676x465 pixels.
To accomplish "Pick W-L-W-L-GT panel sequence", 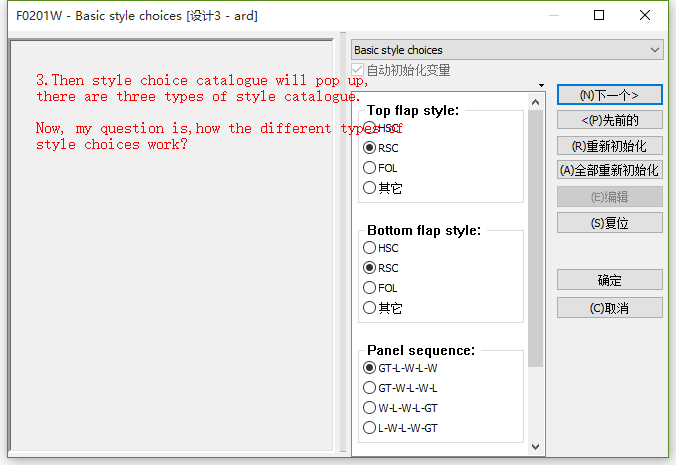I will [370, 408].
